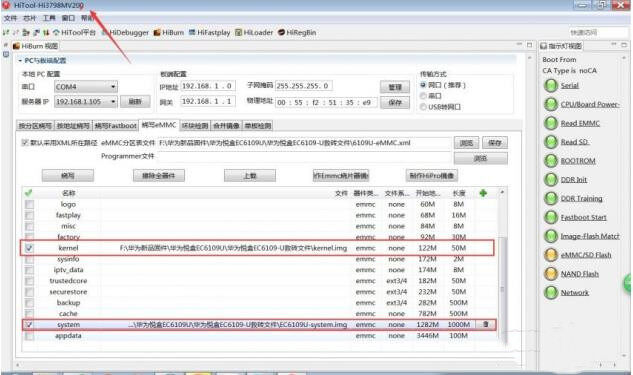Screen dimensions: 633x375
Task: Click the DDR Training indicator light
Action: coord(551,199)
